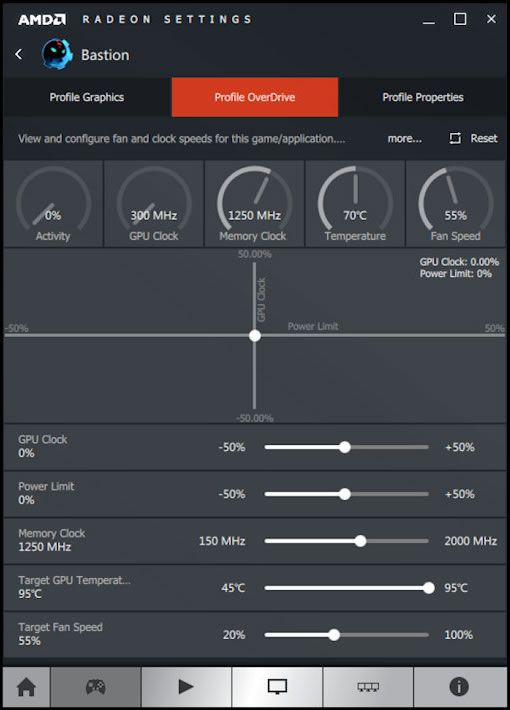Image resolution: width=510 pixels, height=710 pixels.
Task: Click the Power Limit slider handle
Action: click(x=345, y=494)
